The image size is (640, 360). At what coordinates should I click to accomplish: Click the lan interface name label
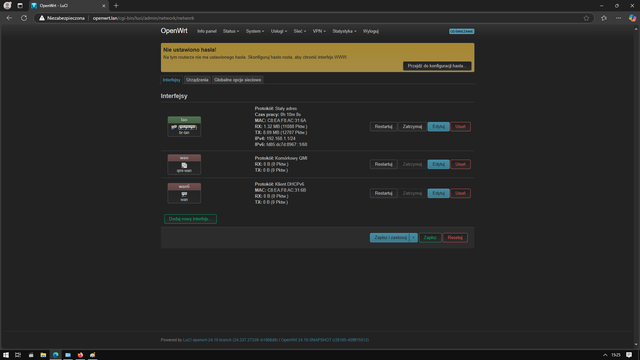[x=184, y=120]
